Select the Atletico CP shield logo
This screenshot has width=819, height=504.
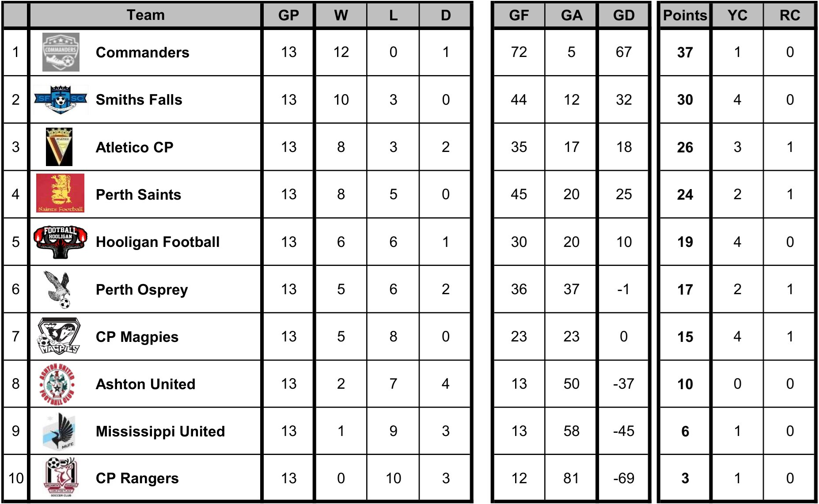point(59,147)
